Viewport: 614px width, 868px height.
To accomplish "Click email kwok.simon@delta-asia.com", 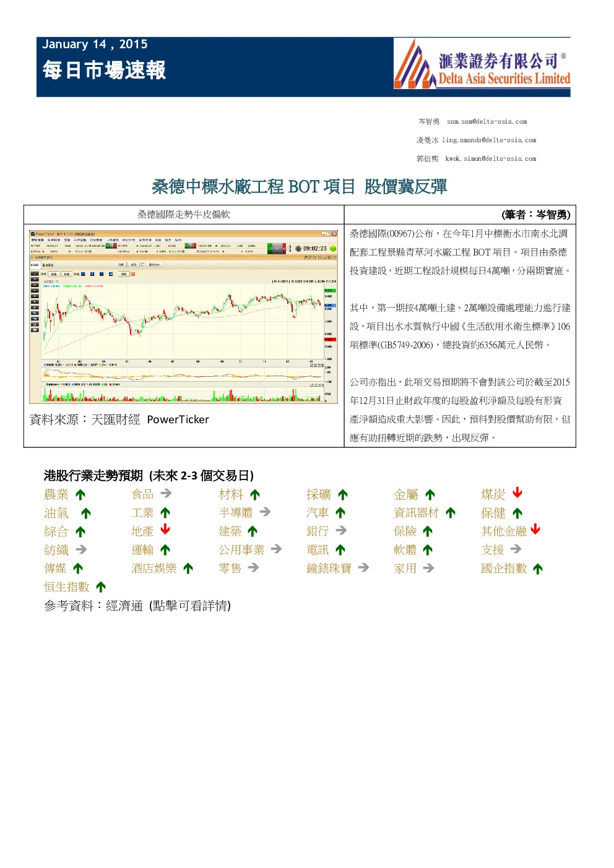I will tap(491, 159).
